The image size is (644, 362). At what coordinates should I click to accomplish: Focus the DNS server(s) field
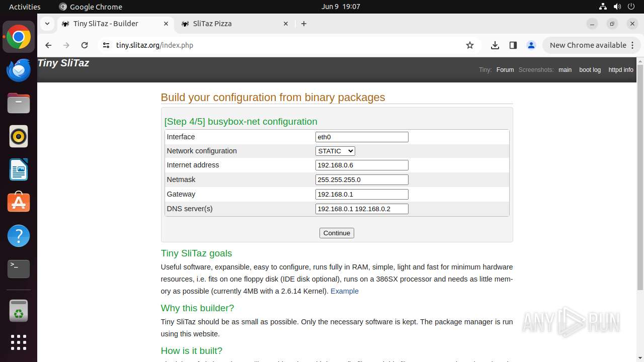(x=362, y=209)
